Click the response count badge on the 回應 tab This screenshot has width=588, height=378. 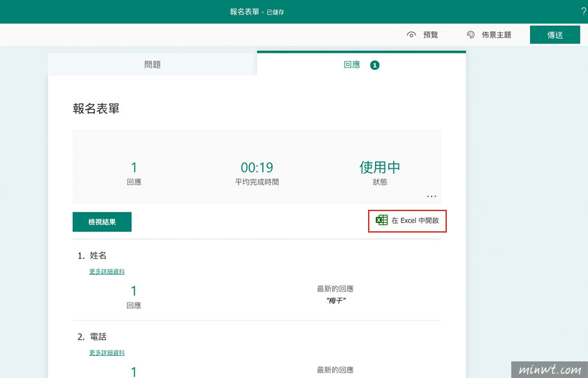[375, 65]
